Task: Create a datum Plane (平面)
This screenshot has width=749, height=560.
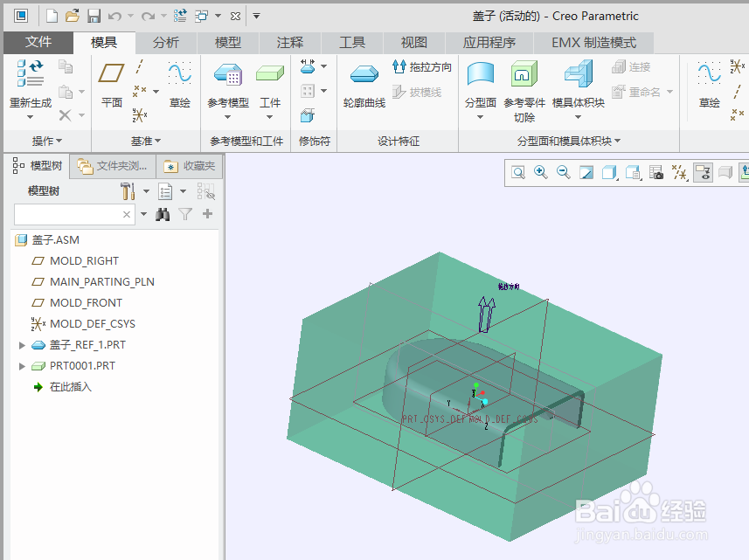Action: (x=111, y=85)
